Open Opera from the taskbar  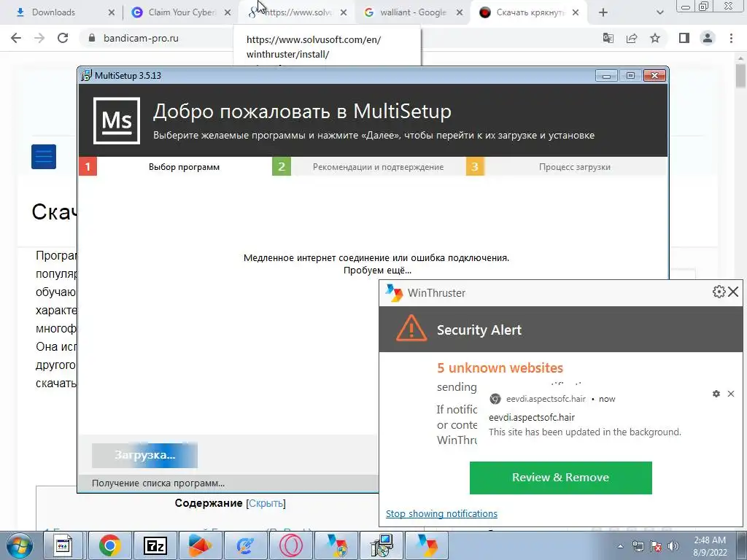[x=290, y=545]
